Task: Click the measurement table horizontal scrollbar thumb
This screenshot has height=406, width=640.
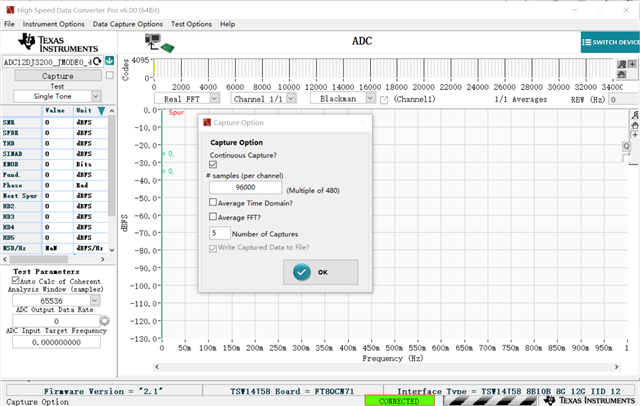Action: pyautogui.click(x=39, y=259)
